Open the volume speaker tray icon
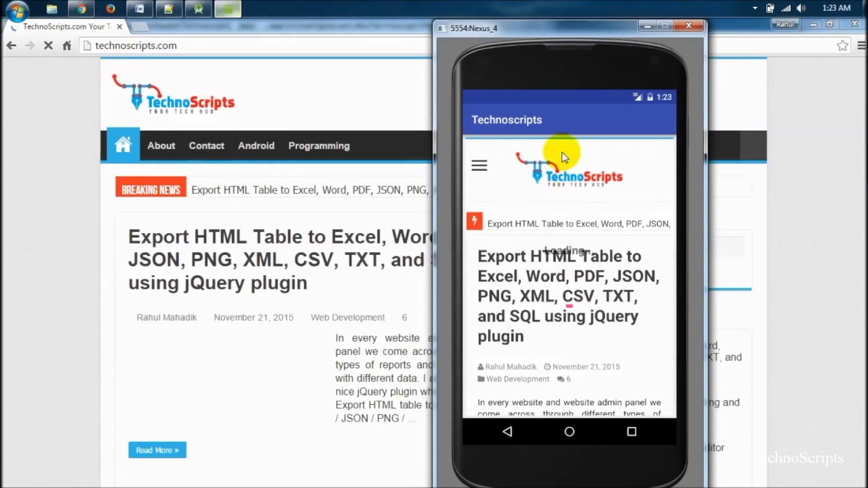This screenshot has height=488, width=868. (x=801, y=8)
